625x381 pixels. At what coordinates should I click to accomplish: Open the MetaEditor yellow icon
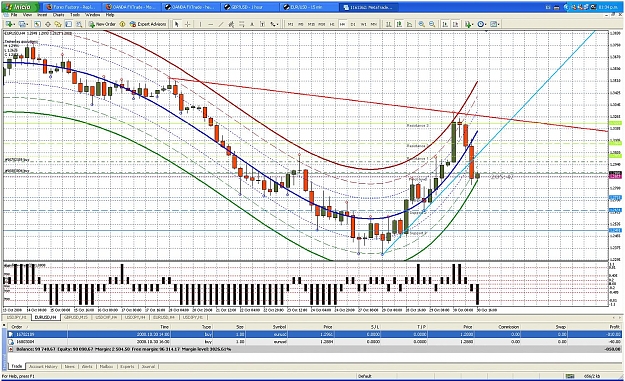(122, 24)
